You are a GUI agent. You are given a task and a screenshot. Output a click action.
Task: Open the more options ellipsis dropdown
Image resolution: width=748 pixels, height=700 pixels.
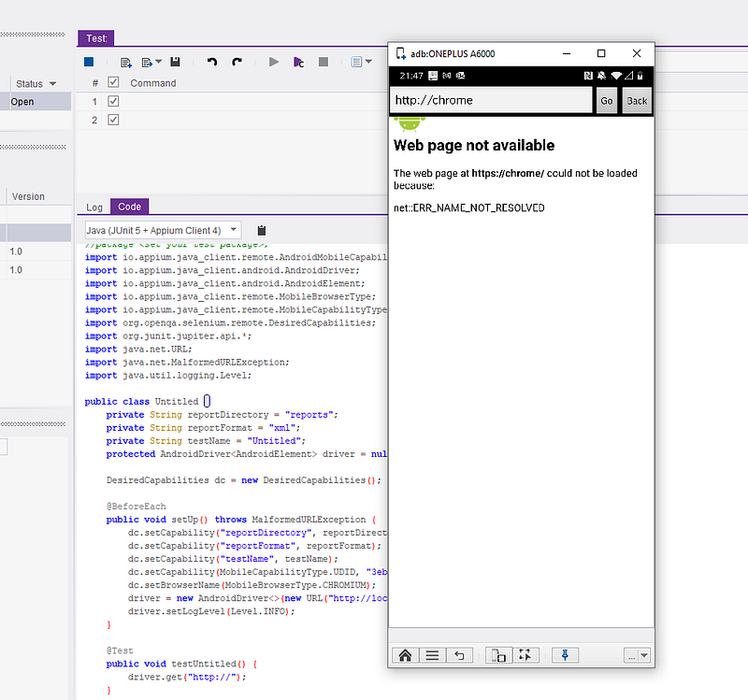637,656
